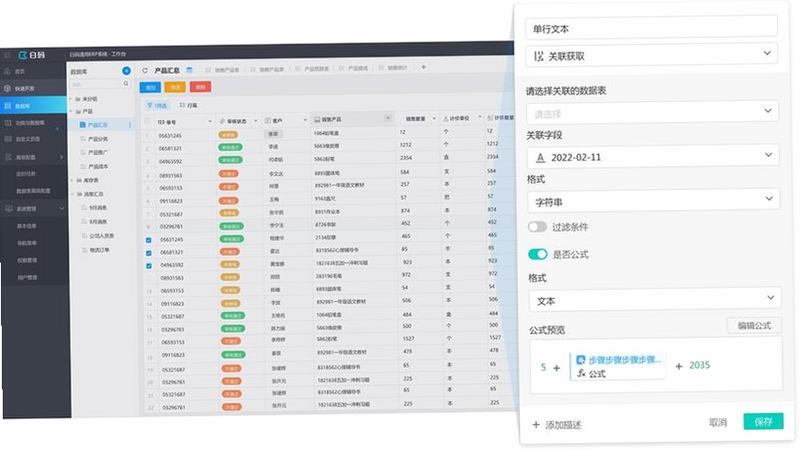Click the 行高 row height button
The height and width of the screenshot is (456, 800).
(188, 105)
